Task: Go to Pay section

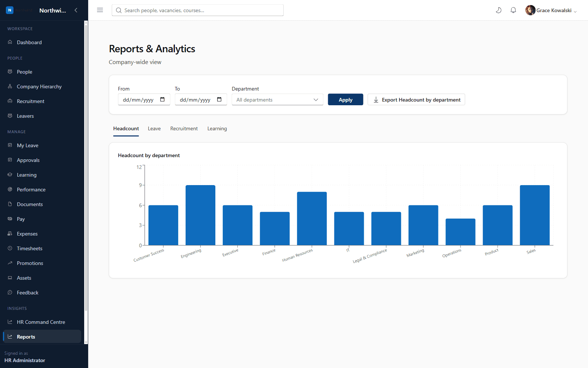Action: tap(42, 219)
